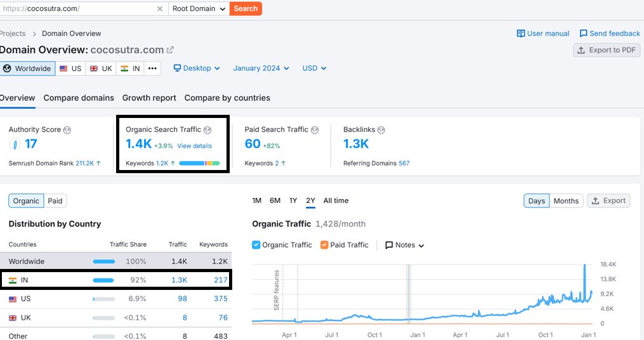The image size is (644, 340).
Task: Click the Worldwide 100% traffic share bar
Action: pos(104,261)
